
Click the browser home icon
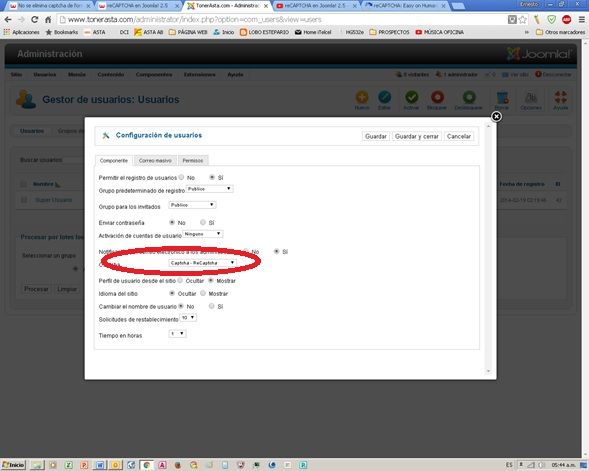(48, 20)
